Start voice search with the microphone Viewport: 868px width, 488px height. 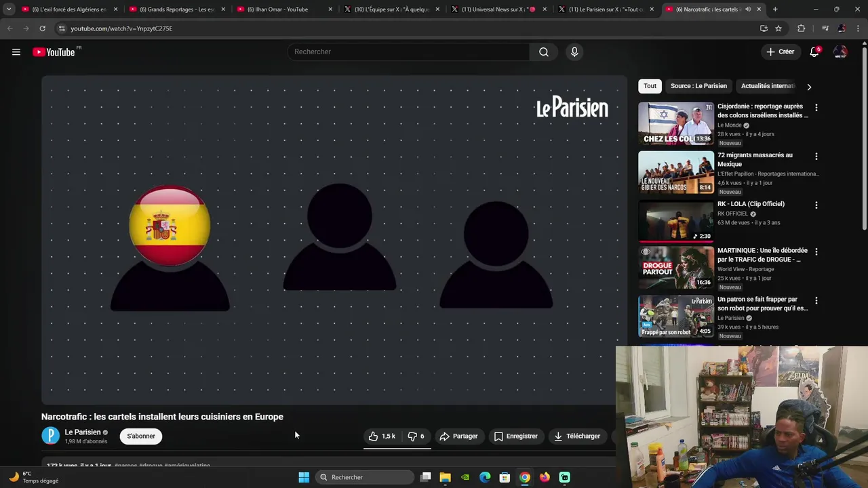click(574, 52)
